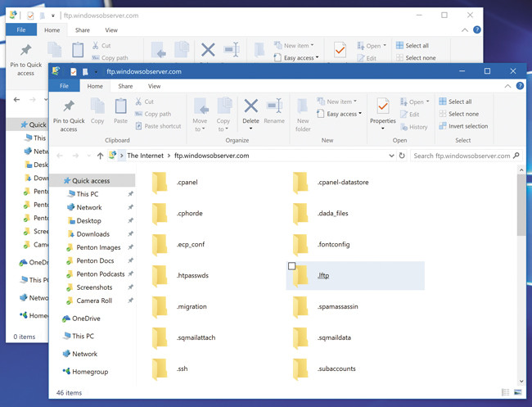Select Penton Docs in navigation pane
Screen dimensions: 532x407
pyautogui.click(x=97, y=260)
